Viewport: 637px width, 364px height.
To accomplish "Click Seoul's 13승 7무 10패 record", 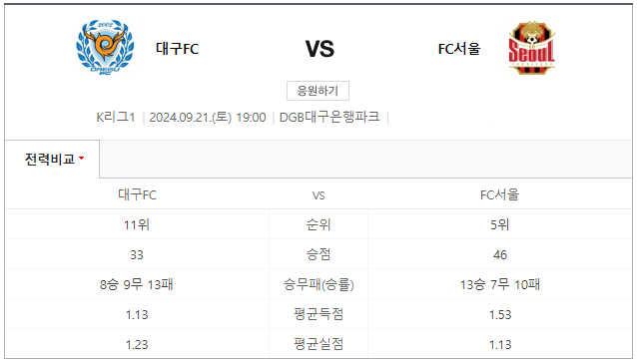I will pos(499,284).
